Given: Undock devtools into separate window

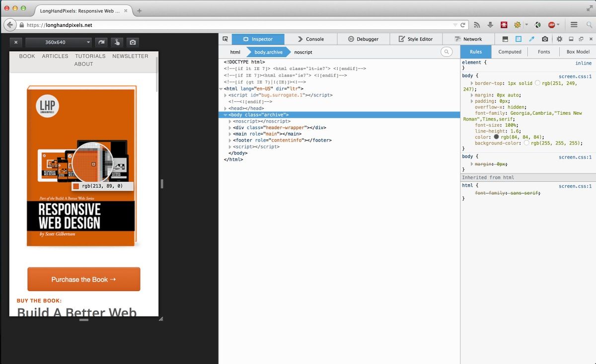Looking at the screenshot, I should 581,39.
